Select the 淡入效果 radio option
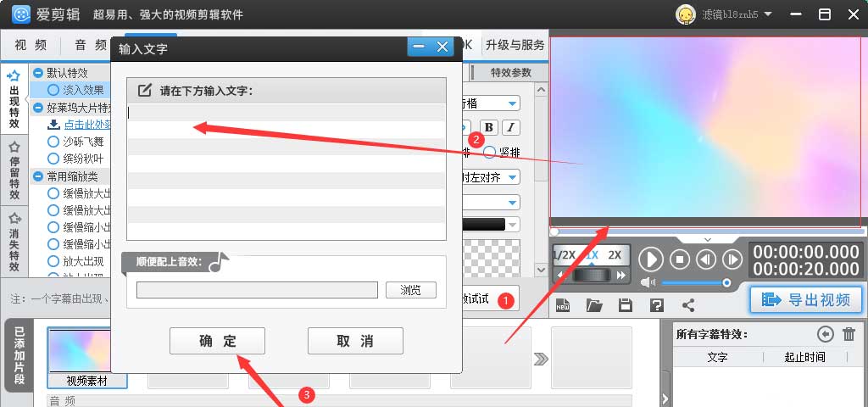Viewport: 868px width, 407px height. click(53, 90)
